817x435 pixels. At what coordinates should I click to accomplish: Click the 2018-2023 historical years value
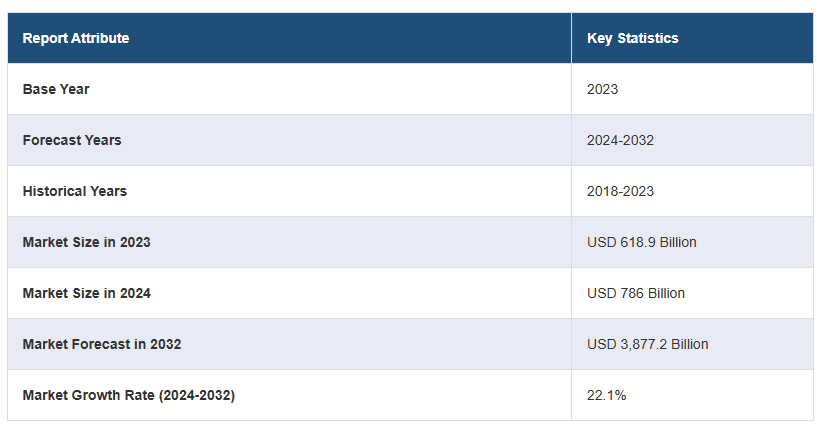[x=620, y=191]
